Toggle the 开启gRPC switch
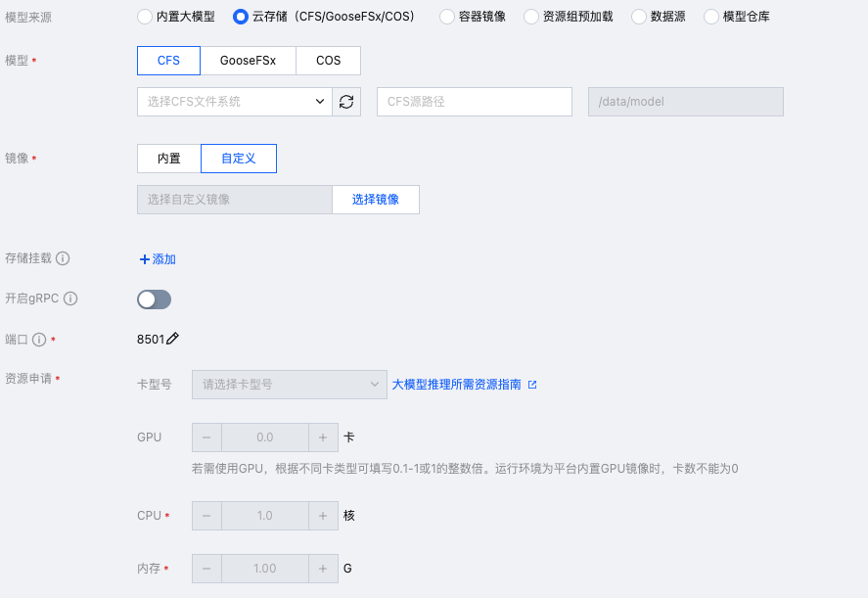868x598 pixels. click(155, 299)
